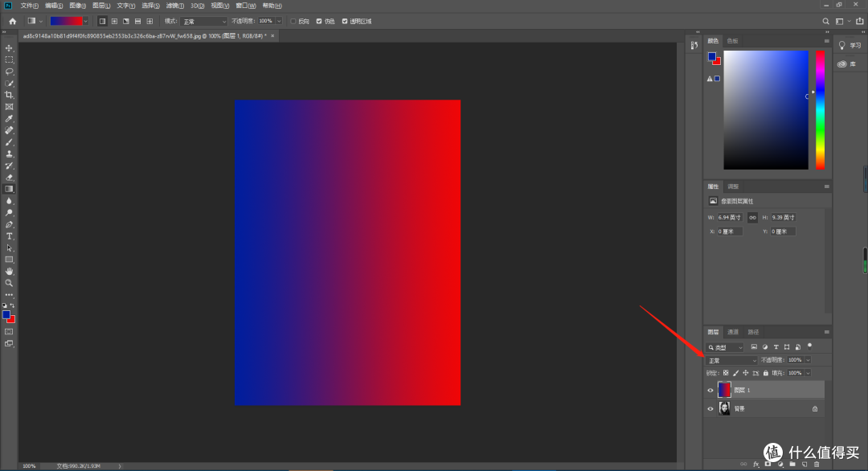Image resolution: width=868 pixels, height=471 pixels.
Task: Select the Crop tool
Action: [9, 95]
